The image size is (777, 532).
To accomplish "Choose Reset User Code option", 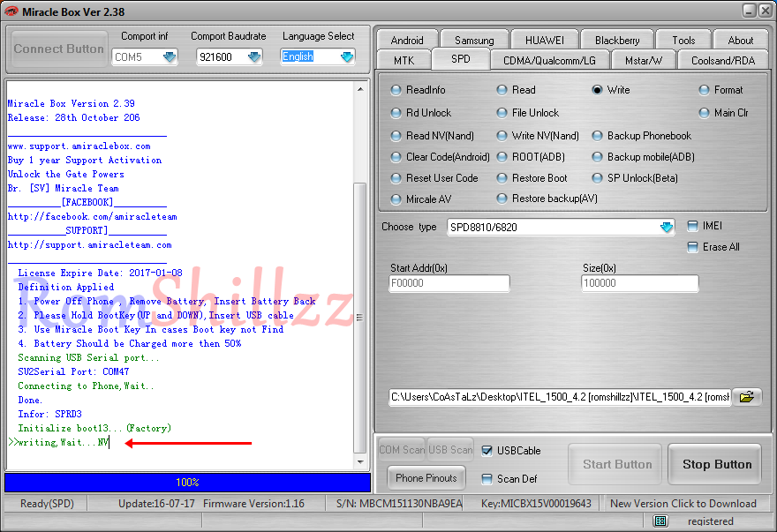I will coord(434,178).
